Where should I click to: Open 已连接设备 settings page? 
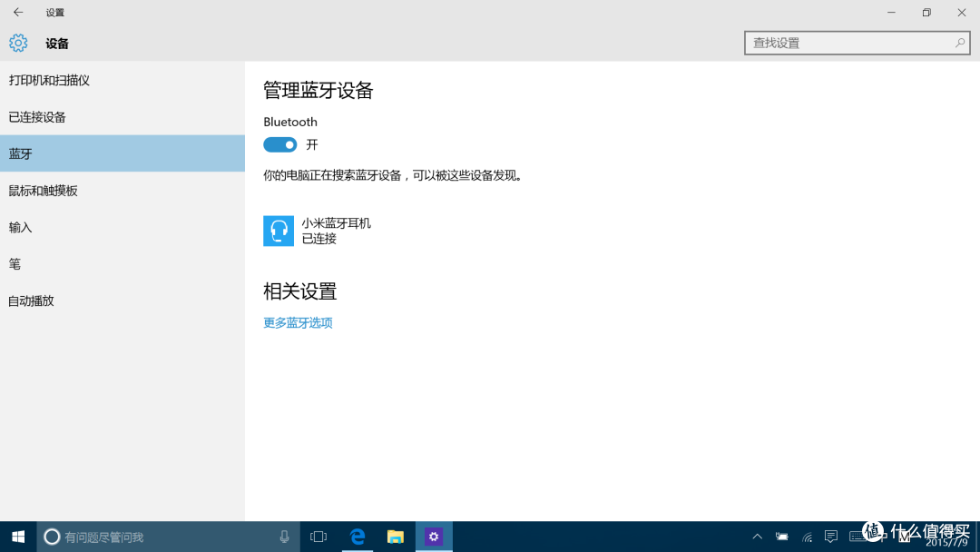click(122, 117)
